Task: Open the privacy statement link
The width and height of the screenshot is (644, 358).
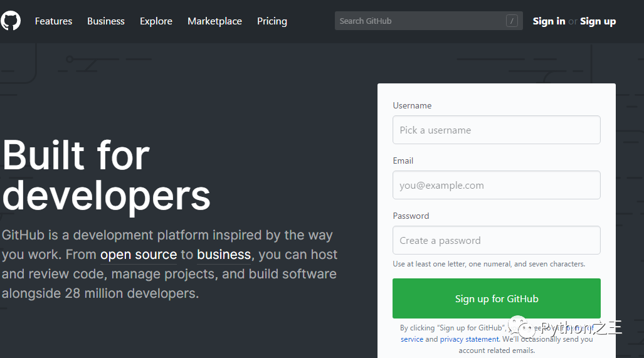Action: (470, 339)
